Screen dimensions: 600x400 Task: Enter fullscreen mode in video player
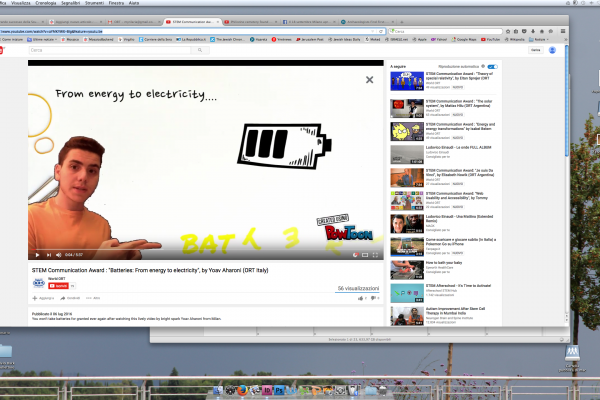pos(375,255)
